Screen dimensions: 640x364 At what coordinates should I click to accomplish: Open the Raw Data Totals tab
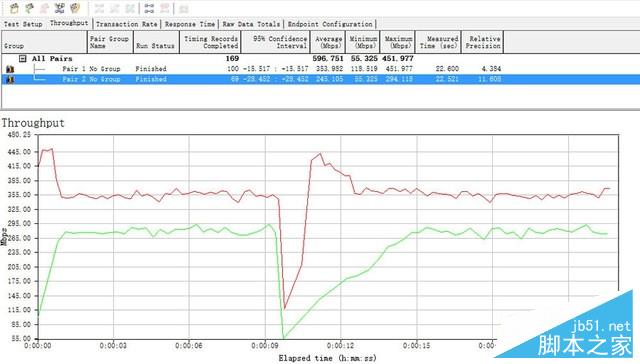[x=251, y=24]
